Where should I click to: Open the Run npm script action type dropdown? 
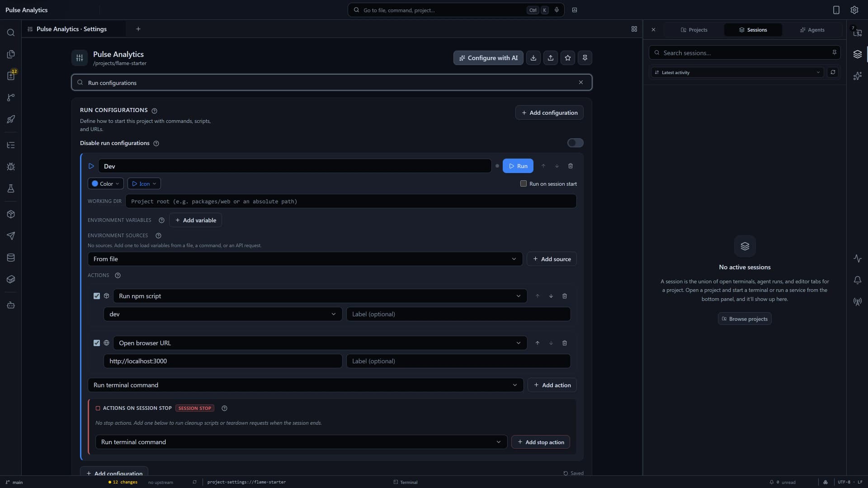[320, 296]
